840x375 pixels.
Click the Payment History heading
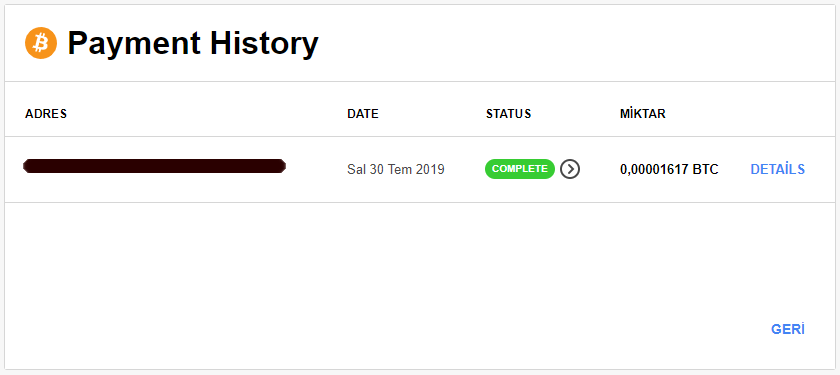193,44
